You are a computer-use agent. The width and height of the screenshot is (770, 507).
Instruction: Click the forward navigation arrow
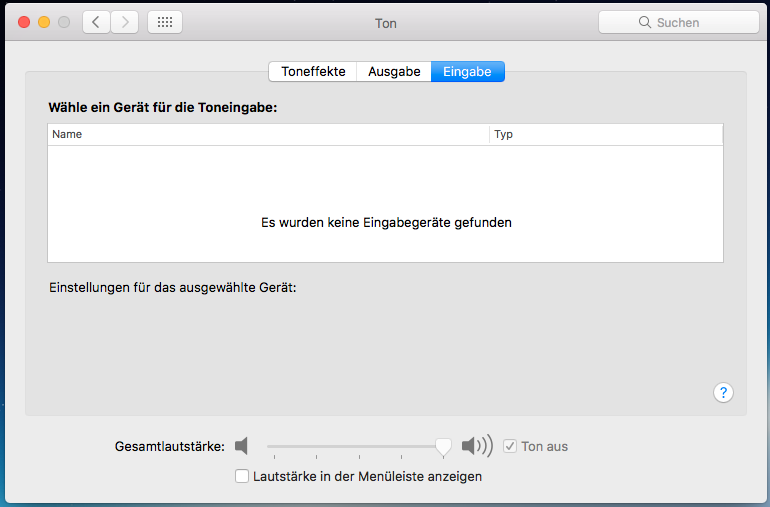click(x=125, y=22)
